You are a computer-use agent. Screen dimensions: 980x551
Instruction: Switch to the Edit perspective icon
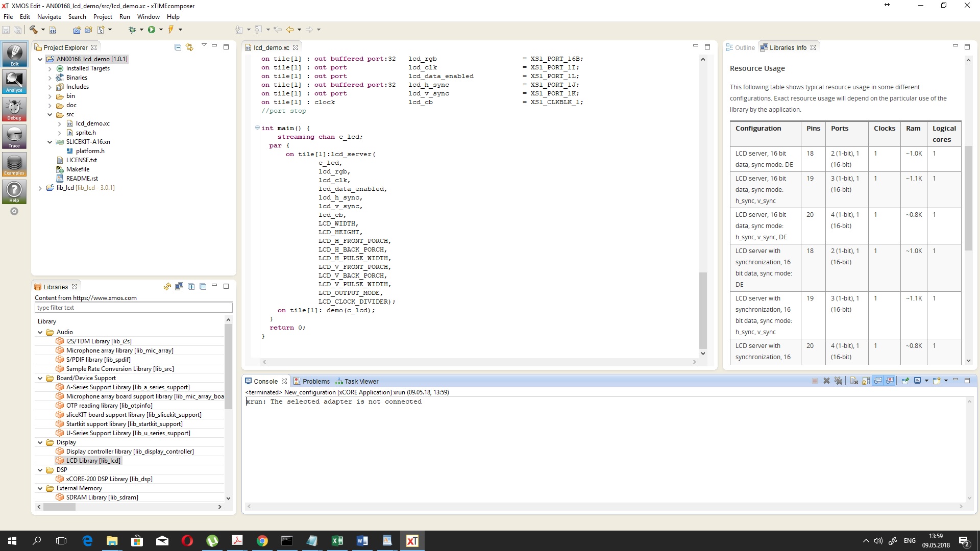click(x=14, y=55)
